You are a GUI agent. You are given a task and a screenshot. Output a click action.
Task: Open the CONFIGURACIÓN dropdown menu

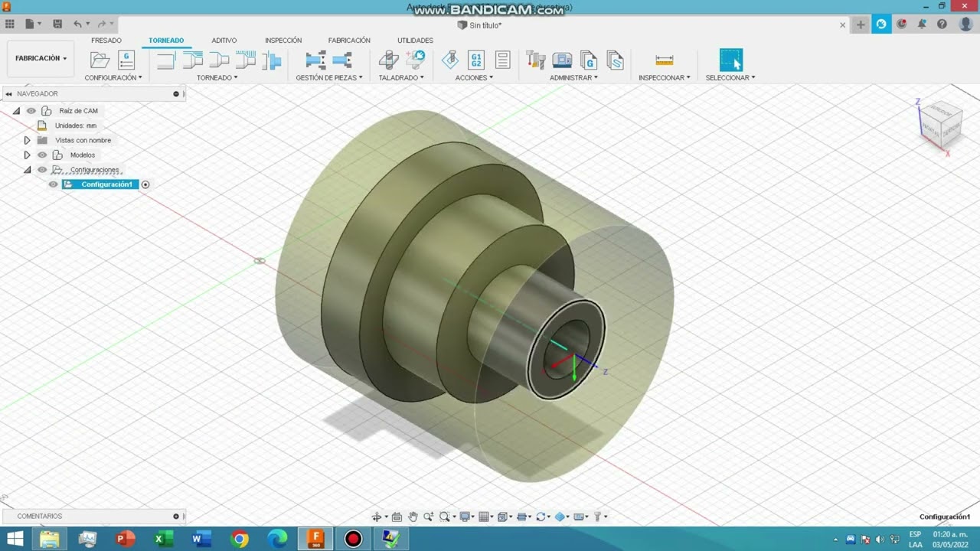(113, 77)
